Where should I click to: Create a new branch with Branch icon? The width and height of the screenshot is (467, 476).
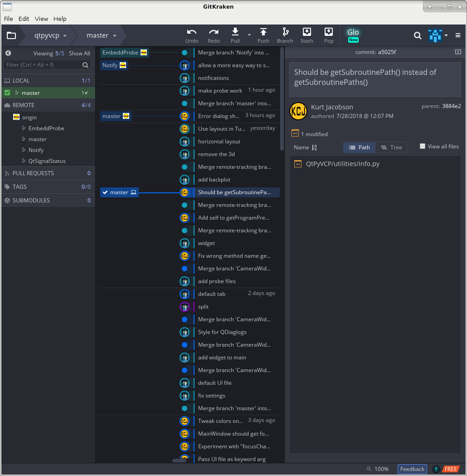(x=285, y=32)
